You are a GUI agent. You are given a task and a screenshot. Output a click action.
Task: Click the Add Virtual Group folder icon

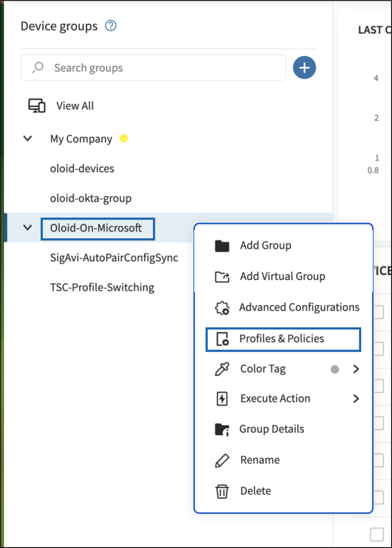click(x=222, y=276)
